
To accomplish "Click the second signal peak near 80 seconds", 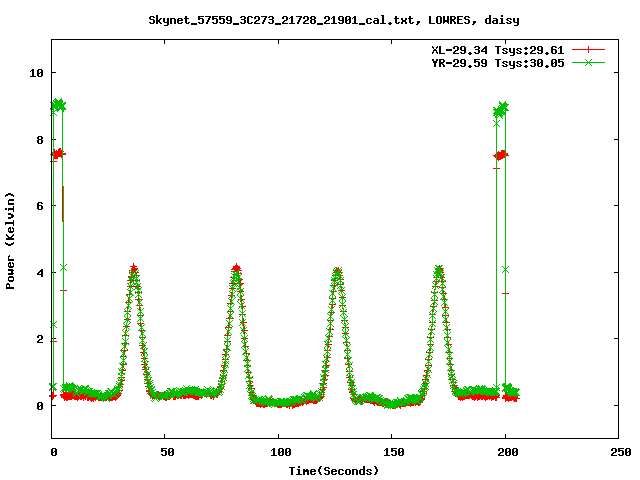I will pyautogui.click(x=236, y=270).
